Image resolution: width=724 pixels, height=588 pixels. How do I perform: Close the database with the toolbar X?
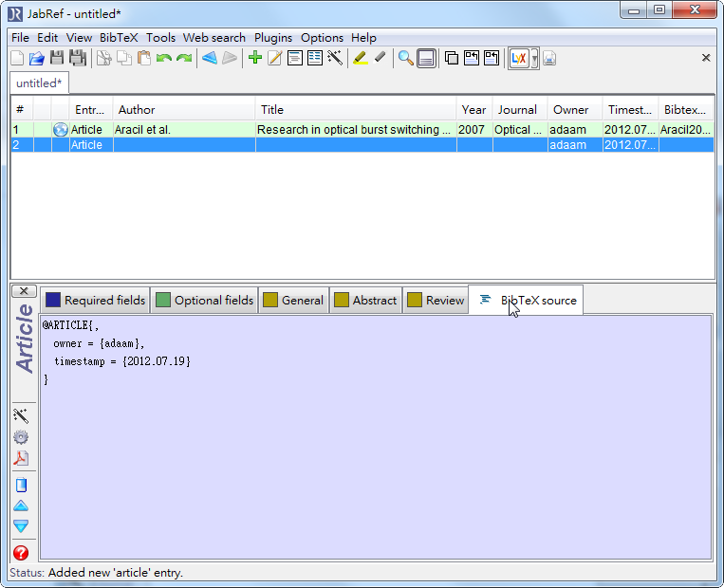706,58
